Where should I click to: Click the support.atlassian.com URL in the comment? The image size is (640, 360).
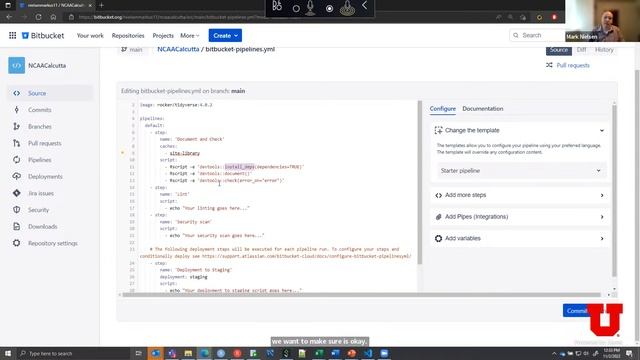306,256
